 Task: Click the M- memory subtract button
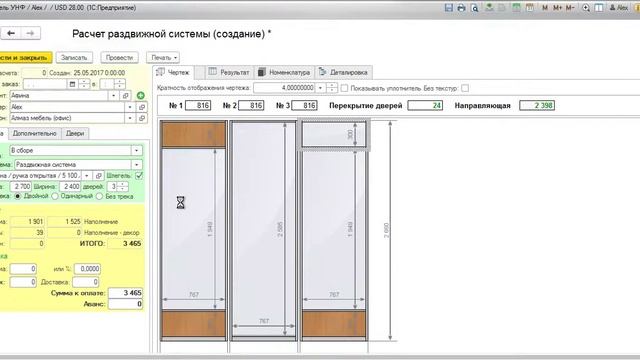[x=570, y=8]
